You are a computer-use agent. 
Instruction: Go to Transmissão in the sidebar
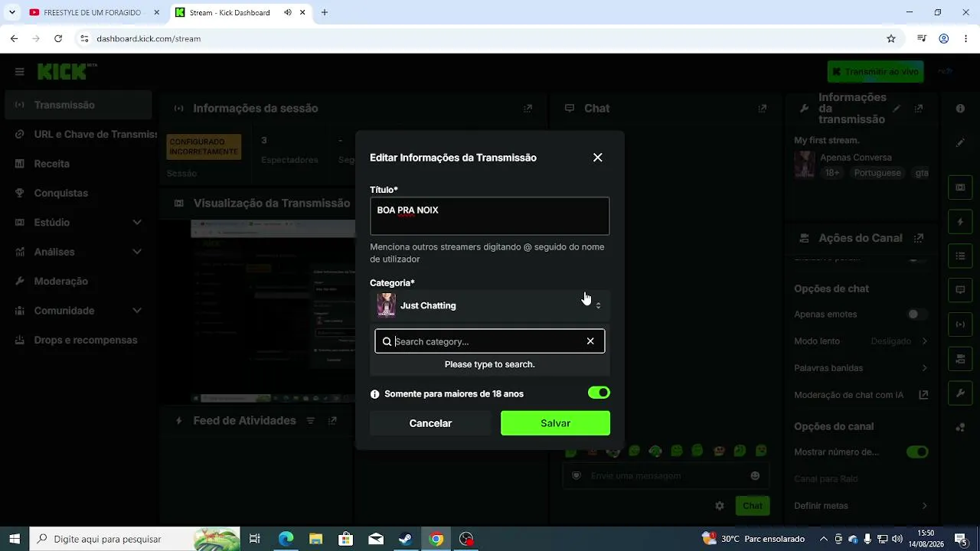pyautogui.click(x=79, y=105)
